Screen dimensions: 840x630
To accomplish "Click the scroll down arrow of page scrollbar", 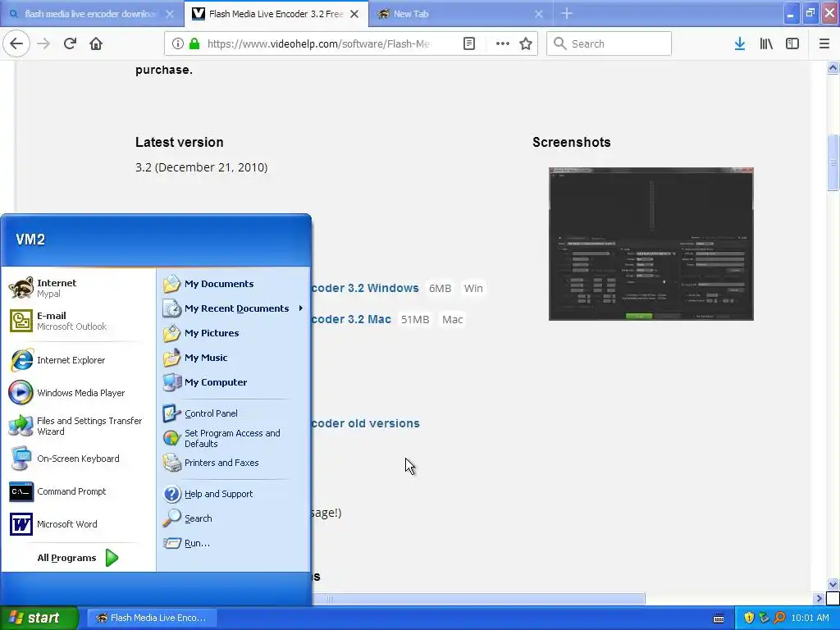I will click(833, 584).
